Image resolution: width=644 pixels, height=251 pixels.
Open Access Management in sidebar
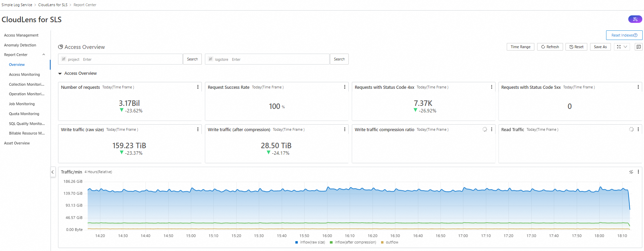(21, 35)
